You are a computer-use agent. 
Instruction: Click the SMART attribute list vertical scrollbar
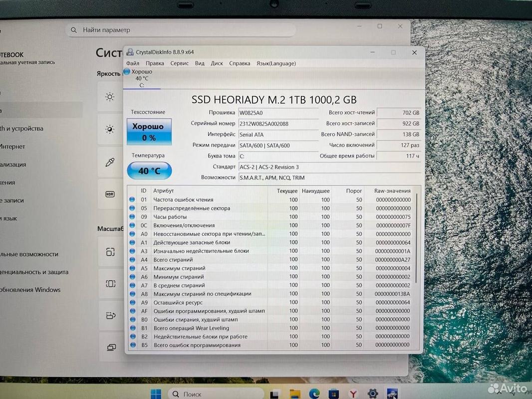pyautogui.click(x=417, y=237)
